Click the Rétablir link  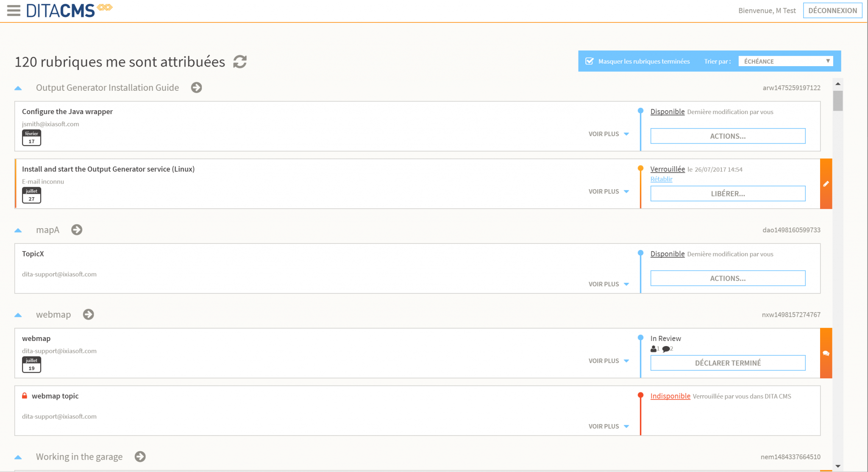(661, 179)
